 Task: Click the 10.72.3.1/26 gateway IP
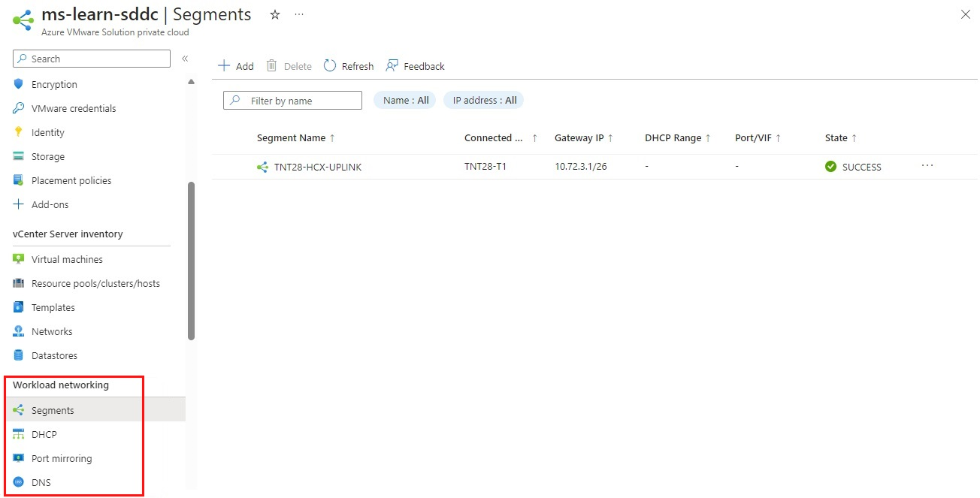click(x=581, y=167)
